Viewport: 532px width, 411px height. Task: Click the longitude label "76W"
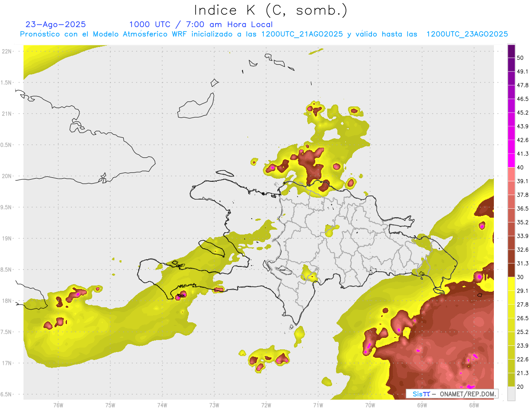[58, 405]
